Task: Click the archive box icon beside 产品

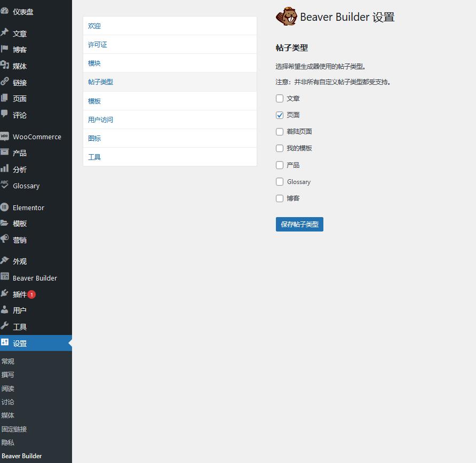Action: [x=4, y=153]
